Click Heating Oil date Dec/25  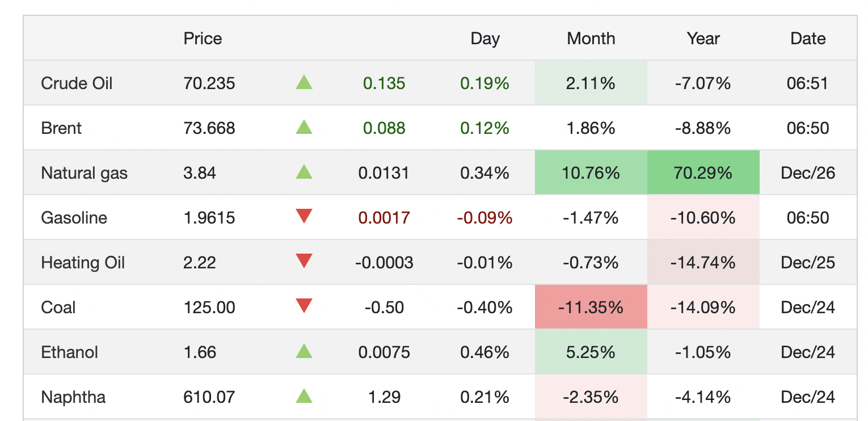click(x=808, y=263)
